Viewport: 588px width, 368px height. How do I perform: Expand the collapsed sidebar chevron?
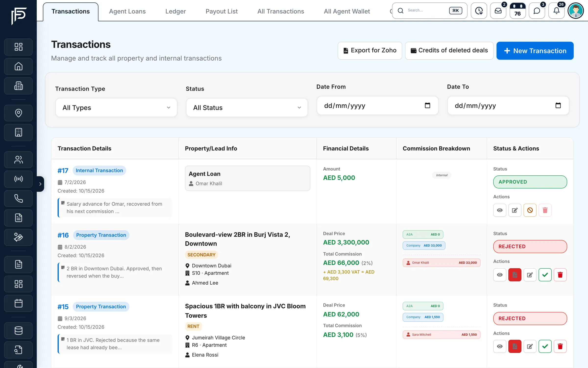tap(40, 184)
